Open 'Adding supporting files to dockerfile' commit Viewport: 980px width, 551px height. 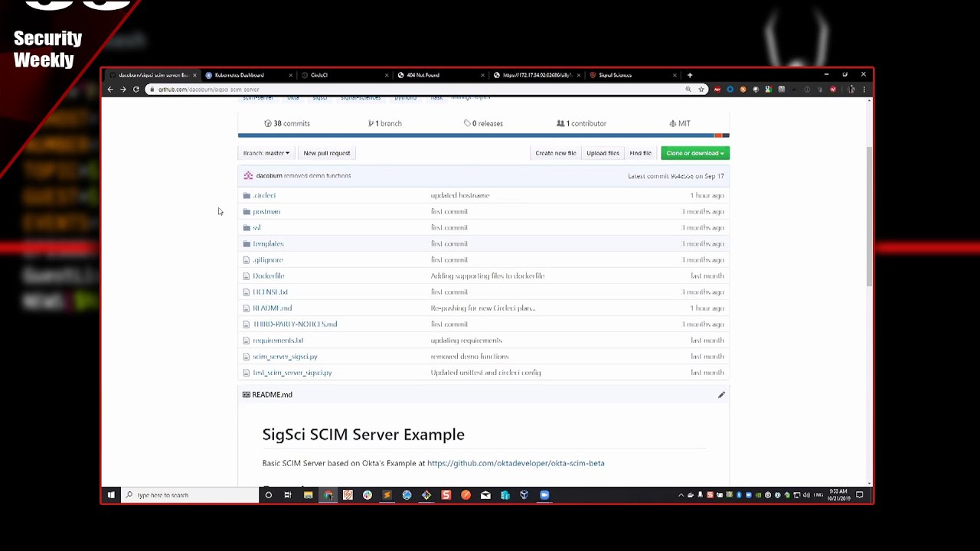[x=488, y=275]
